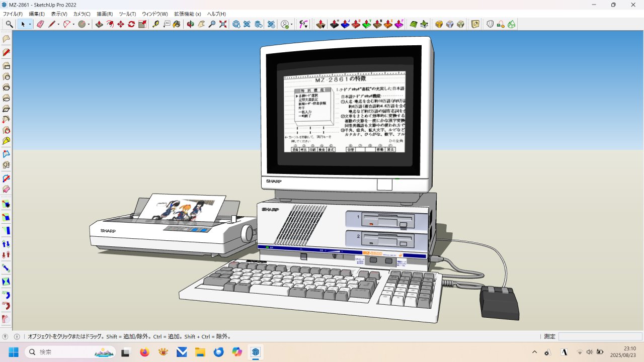Select the Tape Measure tool
This screenshot has height=362, width=644.
coord(156,24)
